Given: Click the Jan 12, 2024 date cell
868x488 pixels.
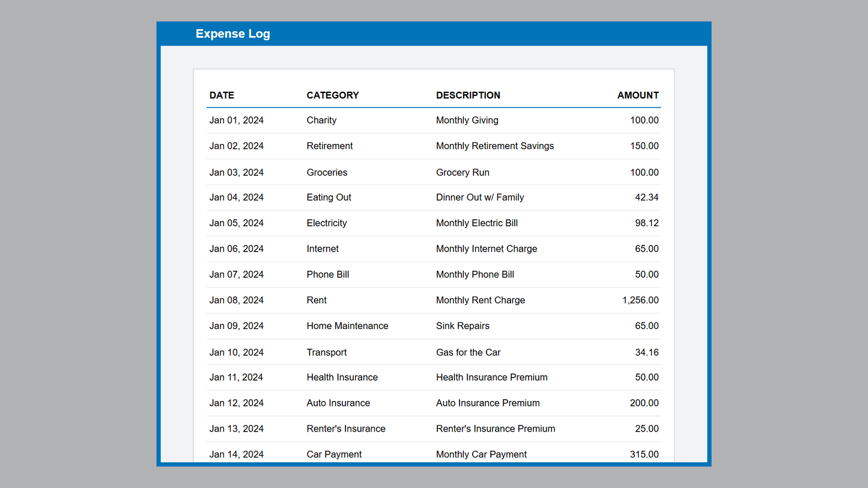Looking at the screenshot, I should click(x=237, y=403).
